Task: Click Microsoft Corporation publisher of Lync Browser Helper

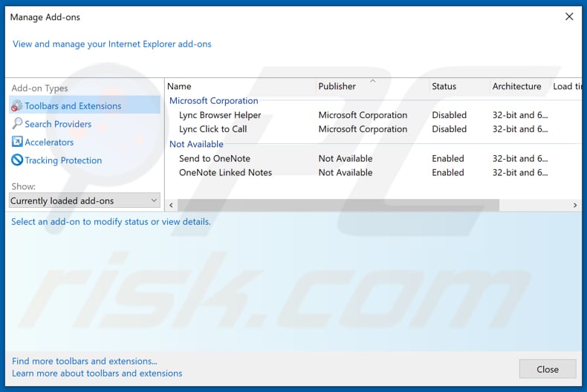Action: pyautogui.click(x=363, y=115)
